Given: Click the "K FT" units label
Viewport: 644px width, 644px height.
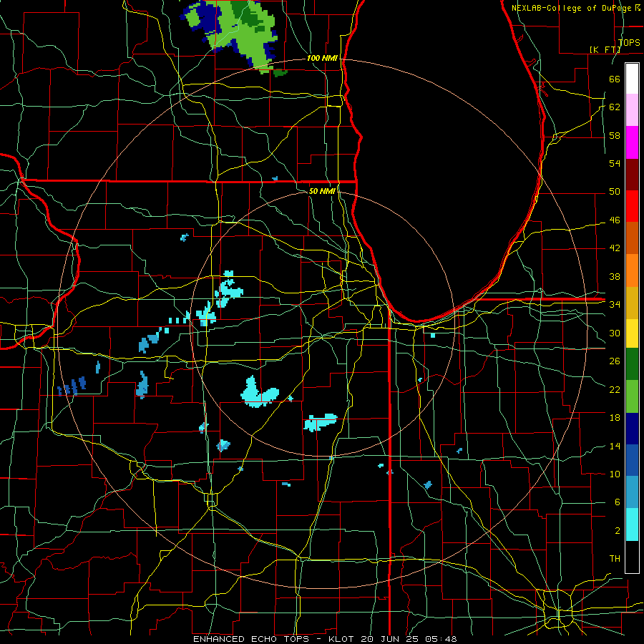Looking at the screenshot, I should [x=605, y=49].
